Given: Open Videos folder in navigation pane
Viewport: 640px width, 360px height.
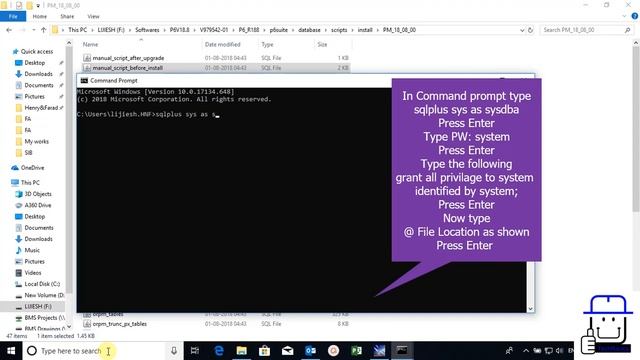Looking at the screenshot, I should point(33,273).
